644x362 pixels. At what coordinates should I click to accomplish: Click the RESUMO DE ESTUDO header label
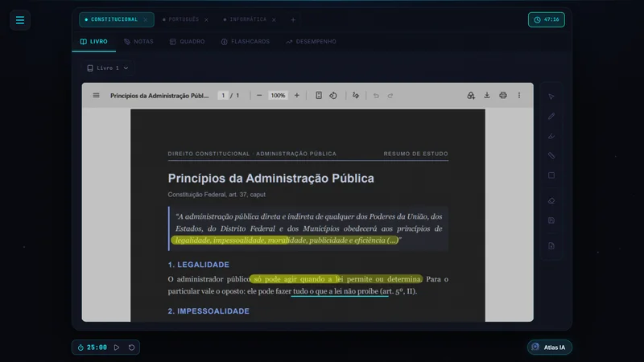(415, 154)
